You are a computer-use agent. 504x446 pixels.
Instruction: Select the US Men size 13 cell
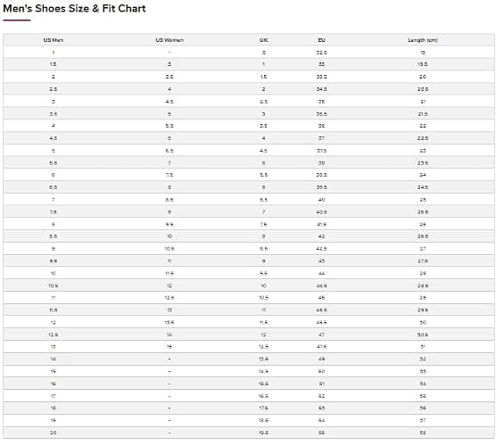[x=54, y=347]
